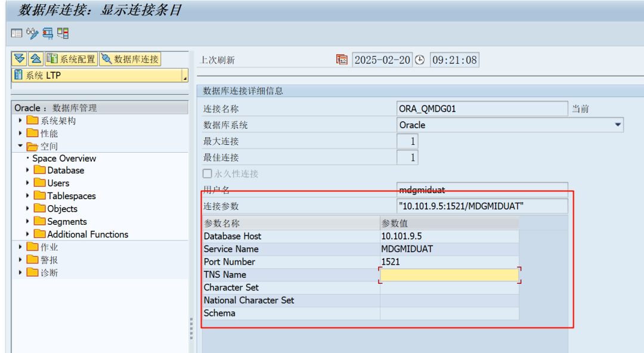Click the 连接参数 connection string field
The height and width of the screenshot is (353, 644).
482,206
